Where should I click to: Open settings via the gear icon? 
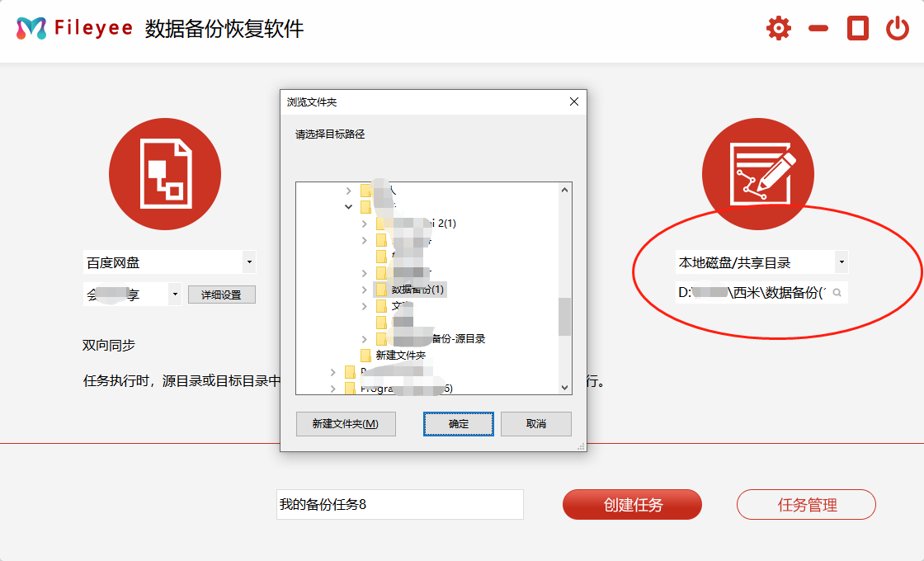(x=778, y=29)
